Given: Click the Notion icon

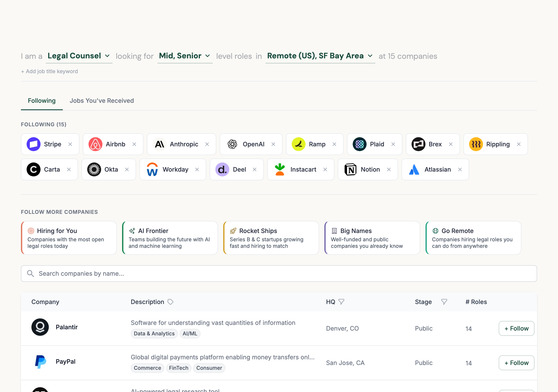Looking at the screenshot, I should tap(350, 169).
